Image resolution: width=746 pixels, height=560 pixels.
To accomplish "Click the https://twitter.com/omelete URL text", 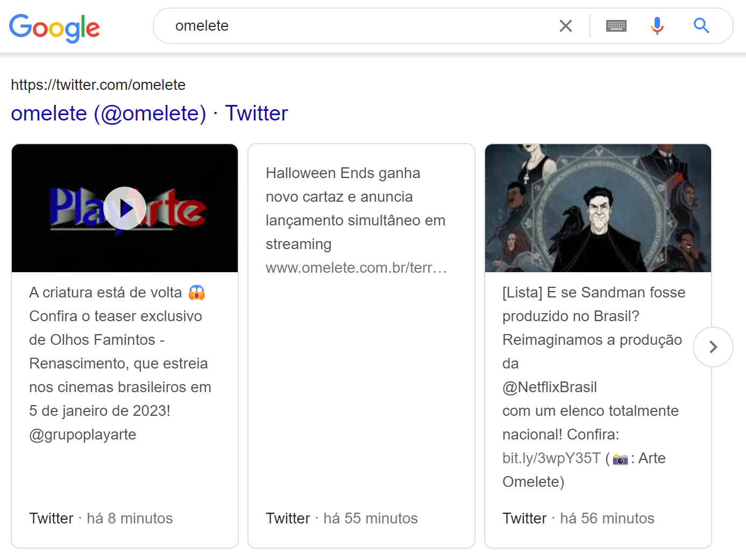I will click(98, 85).
